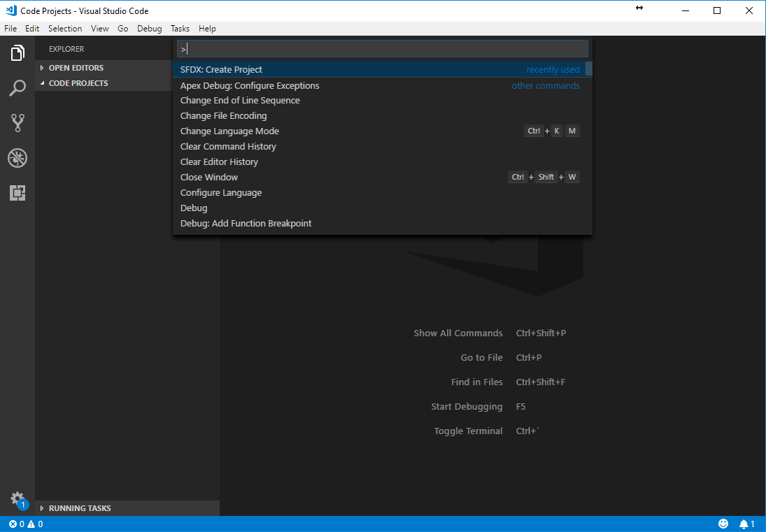This screenshot has height=532, width=766.
Task: Focus the command palette input field
Action: (383, 49)
